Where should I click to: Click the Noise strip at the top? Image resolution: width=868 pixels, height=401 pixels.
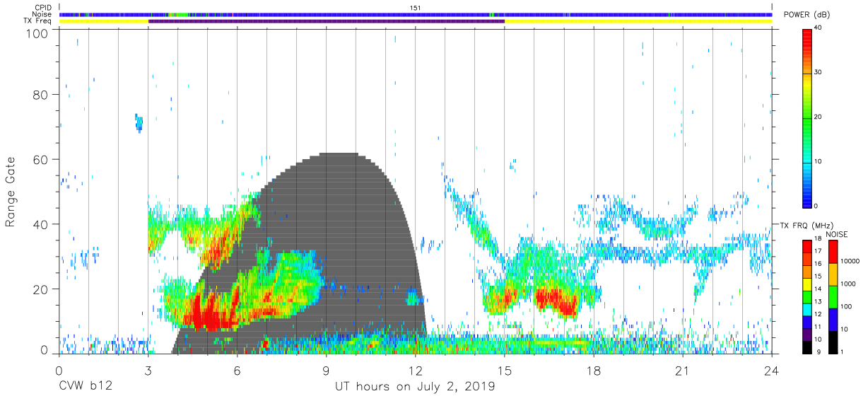coord(416,14)
